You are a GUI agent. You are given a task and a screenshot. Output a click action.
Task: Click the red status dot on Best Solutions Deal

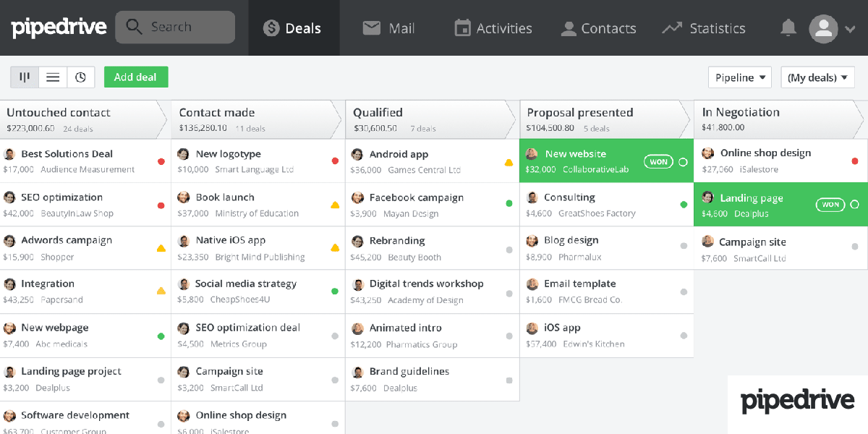161,161
